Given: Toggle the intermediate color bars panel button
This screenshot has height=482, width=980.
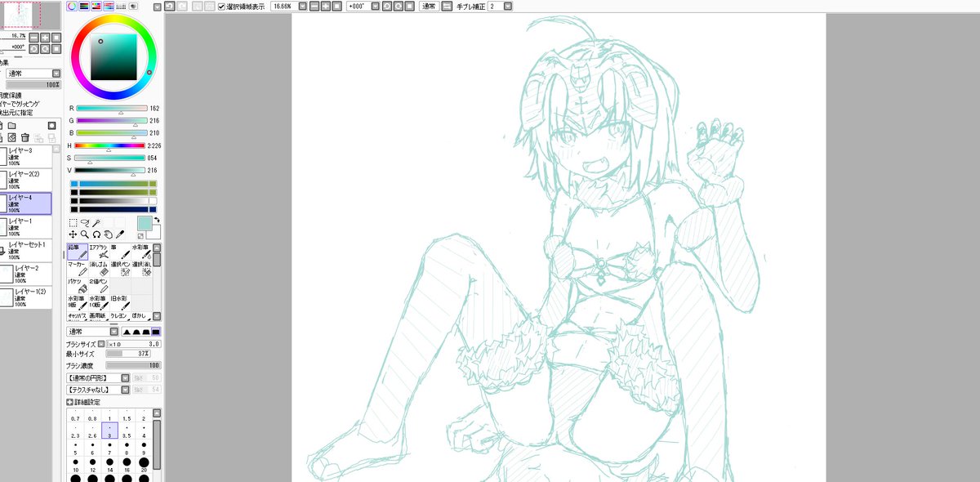Looking at the screenshot, I should [x=109, y=6].
